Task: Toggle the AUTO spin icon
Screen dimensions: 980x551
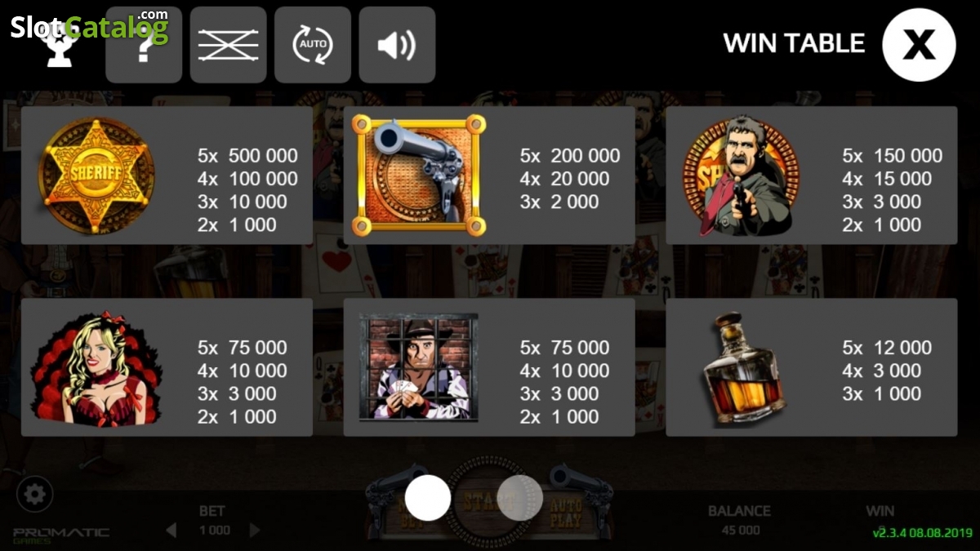Action: click(313, 45)
